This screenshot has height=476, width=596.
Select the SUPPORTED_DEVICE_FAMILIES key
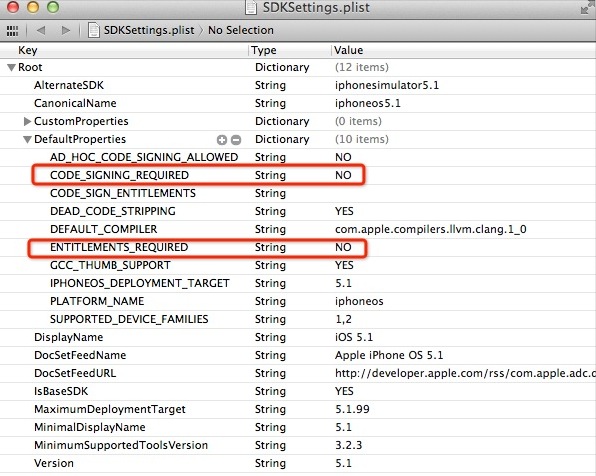click(129, 319)
